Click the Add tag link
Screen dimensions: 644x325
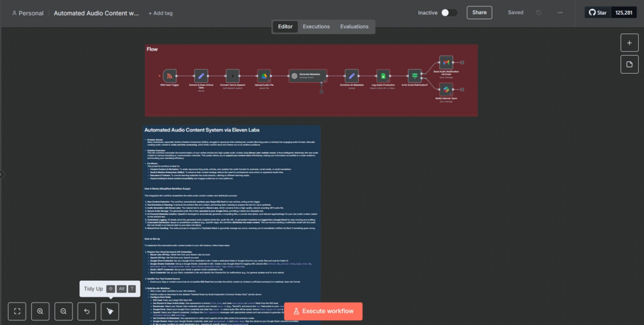click(x=161, y=13)
